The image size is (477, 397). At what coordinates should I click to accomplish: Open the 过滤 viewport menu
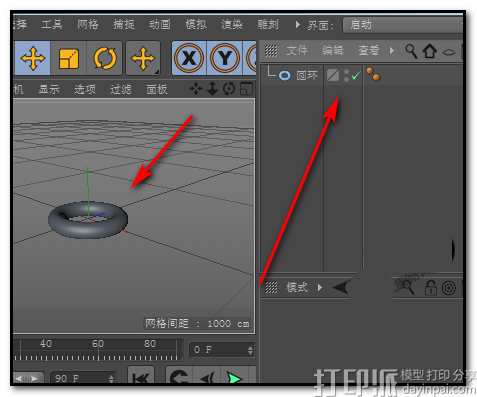tap(121, 89)
